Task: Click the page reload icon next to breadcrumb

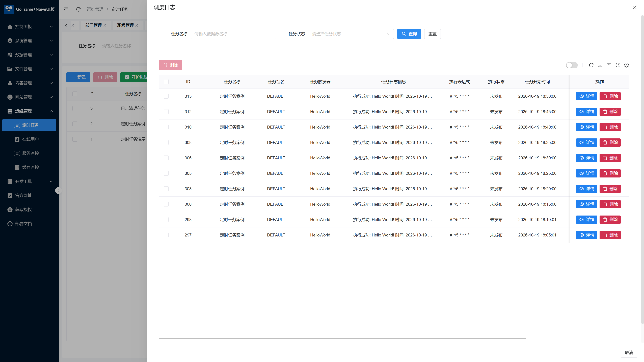Action: coord(78,9)
